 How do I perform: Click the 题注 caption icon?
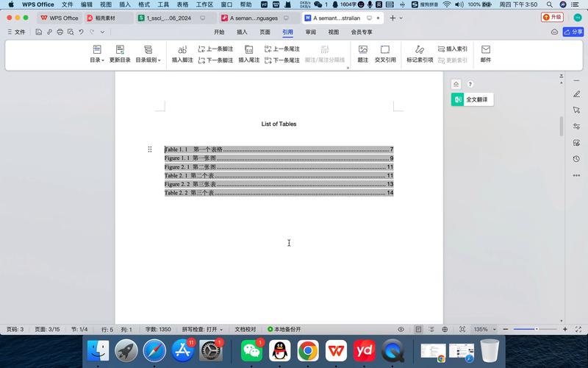pyautogui.click(x=363, y=54)
